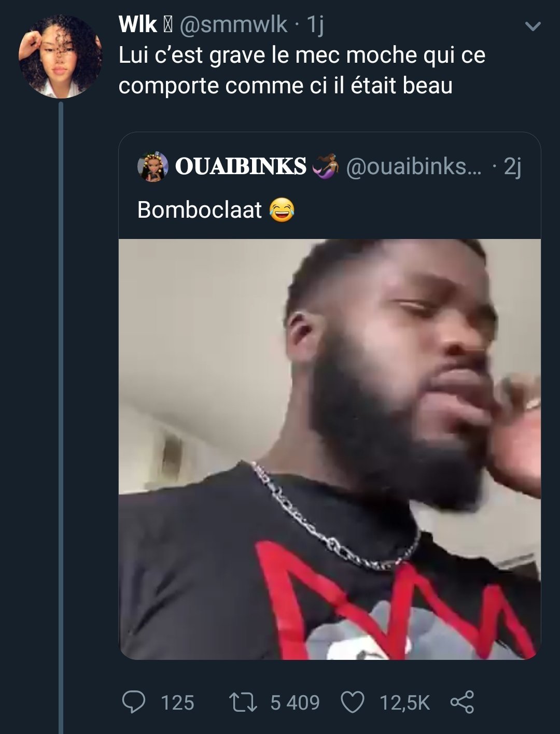Click the vertical thread line below avatar
The height and width of the screenshot is (734, 560).
click(x=61, y=415)
